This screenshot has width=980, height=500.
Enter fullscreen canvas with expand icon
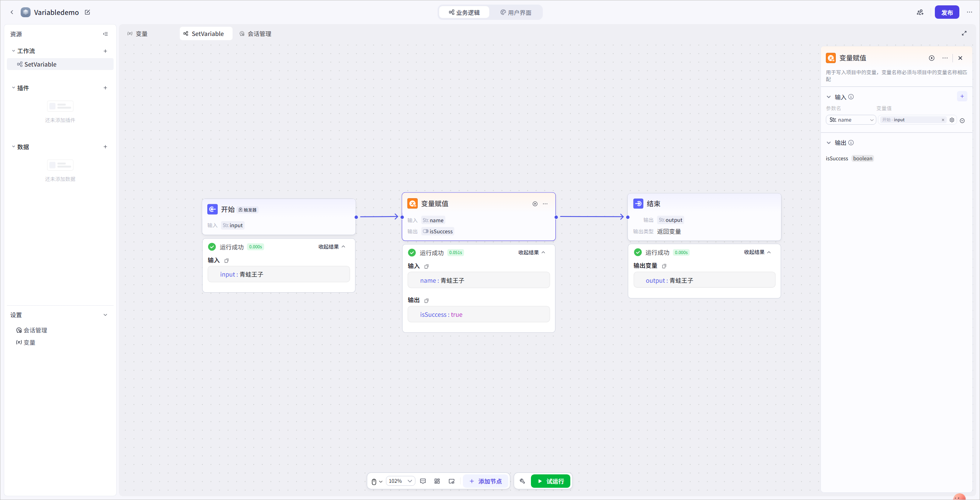point(964,34)
